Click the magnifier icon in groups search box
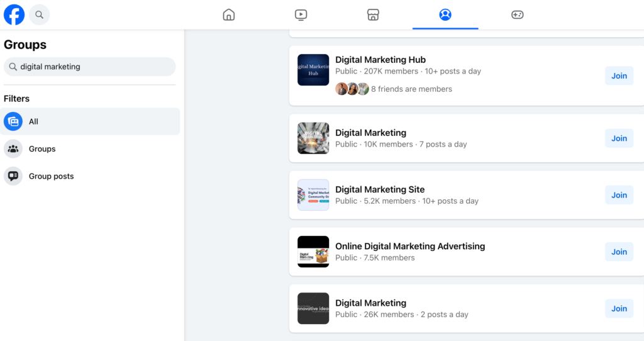Image resolution: width=644 pixels, height=341 pixels. click(x=13, y=67)
